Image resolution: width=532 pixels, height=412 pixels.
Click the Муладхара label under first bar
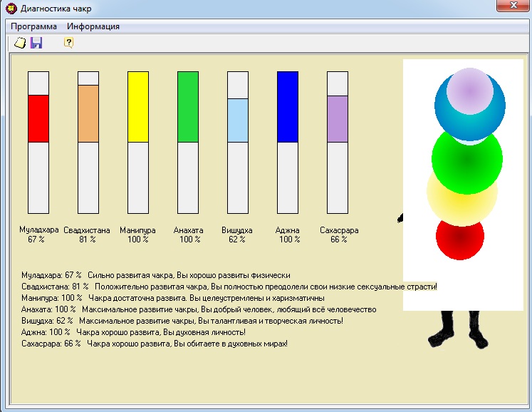(x=38, y=230)
